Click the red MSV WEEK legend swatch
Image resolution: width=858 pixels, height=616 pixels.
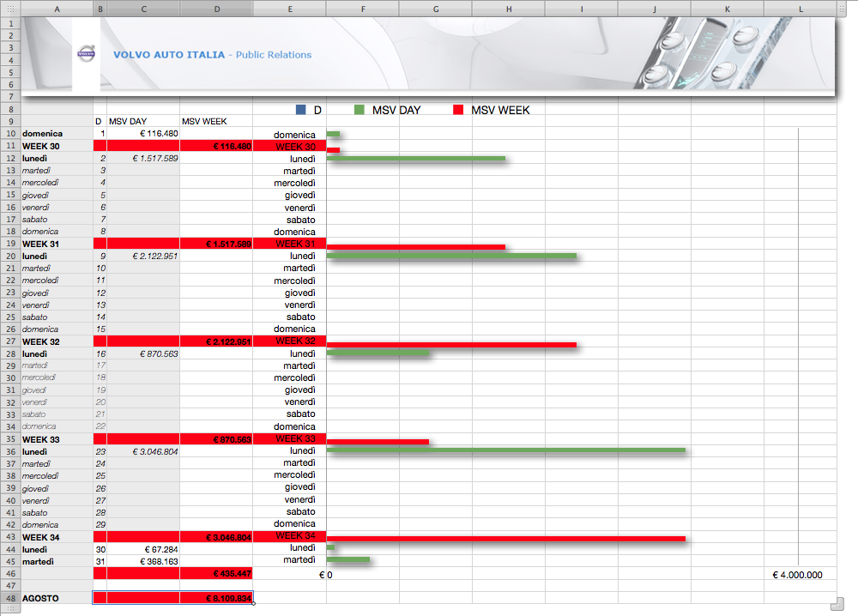click(x=457, y=110)
